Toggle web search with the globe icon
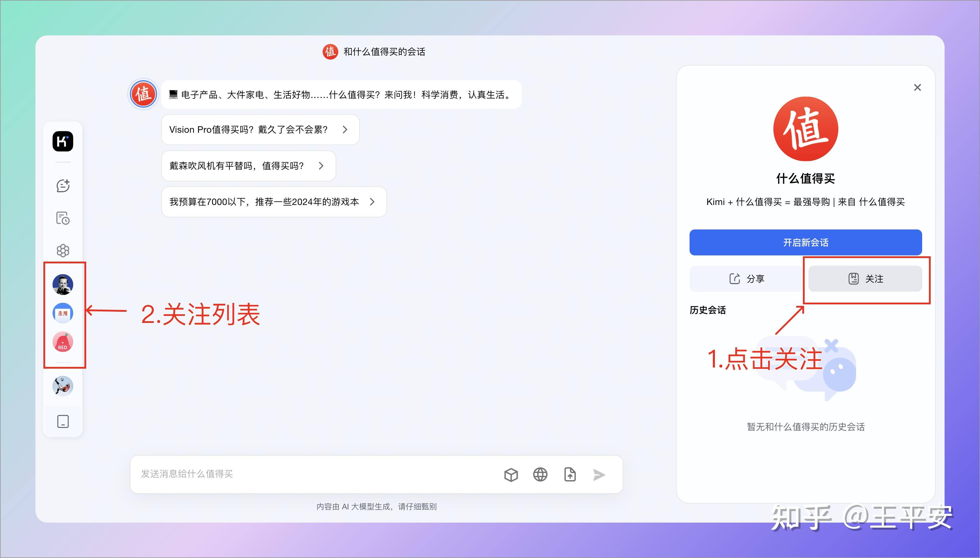 tap(540, 475)
